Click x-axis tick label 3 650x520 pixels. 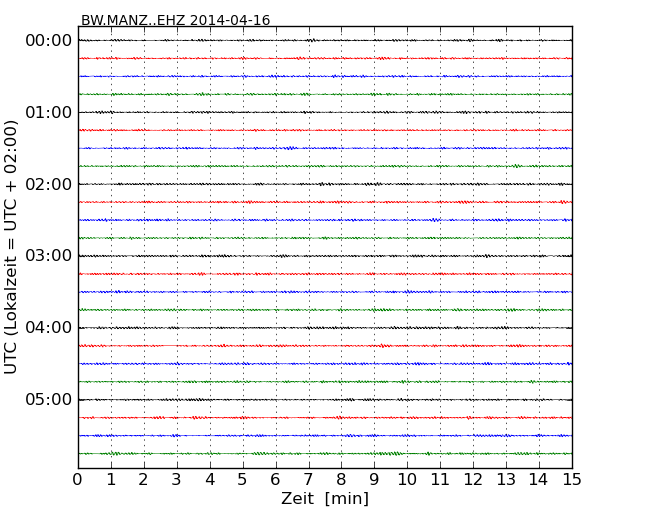pyautogui.click(x=177, y=479)
